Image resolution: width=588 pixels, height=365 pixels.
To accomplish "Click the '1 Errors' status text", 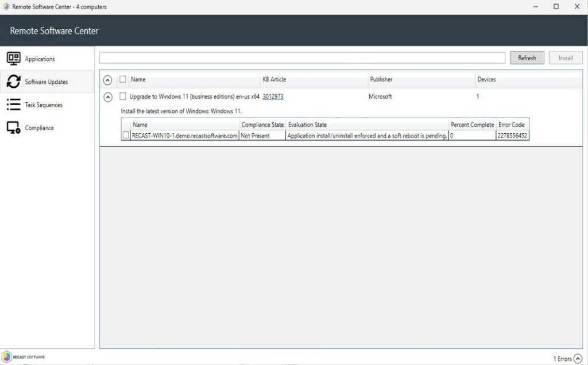I will (562, 359).
